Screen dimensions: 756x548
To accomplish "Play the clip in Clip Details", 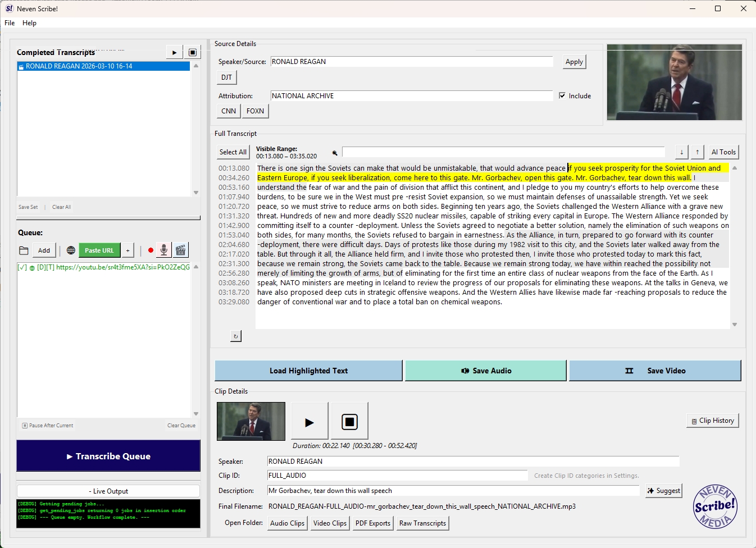I will [309, 421].
